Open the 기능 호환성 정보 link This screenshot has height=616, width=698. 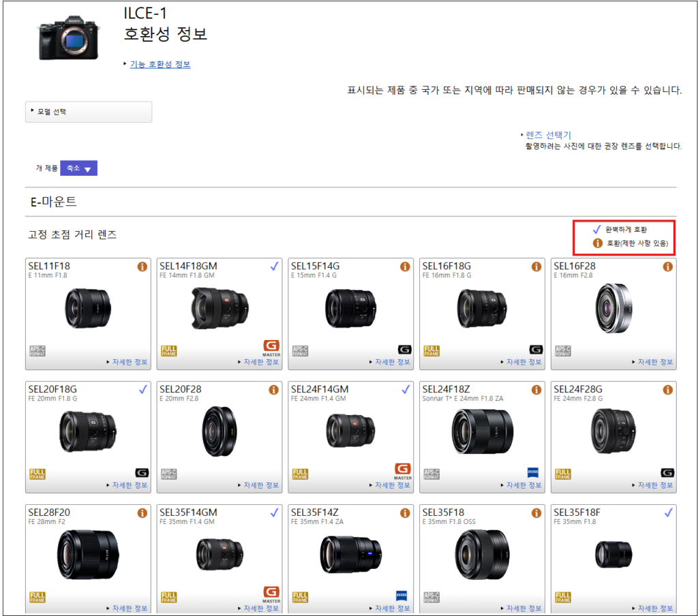pyautogui.click(x=160, y=65)
